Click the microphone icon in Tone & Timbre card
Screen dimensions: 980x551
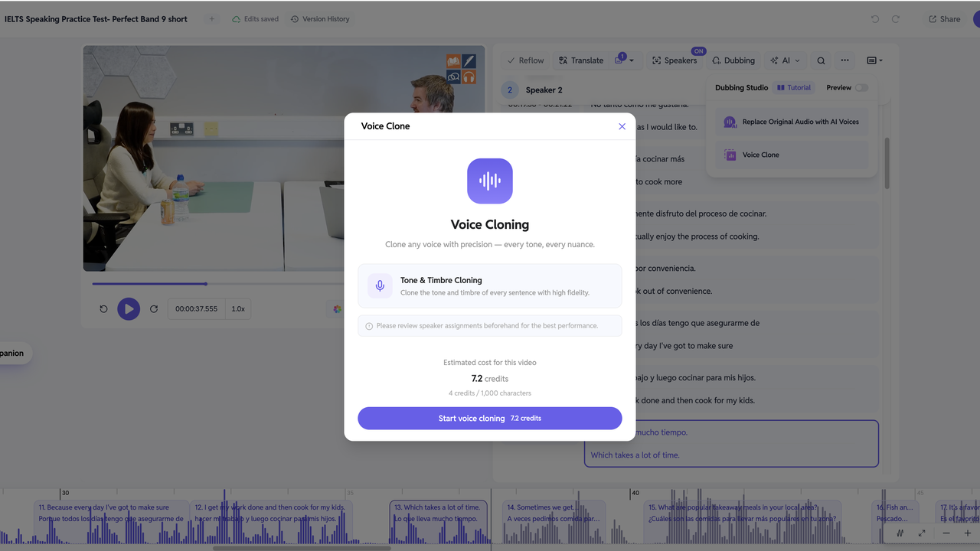click(x=380, y=286)
